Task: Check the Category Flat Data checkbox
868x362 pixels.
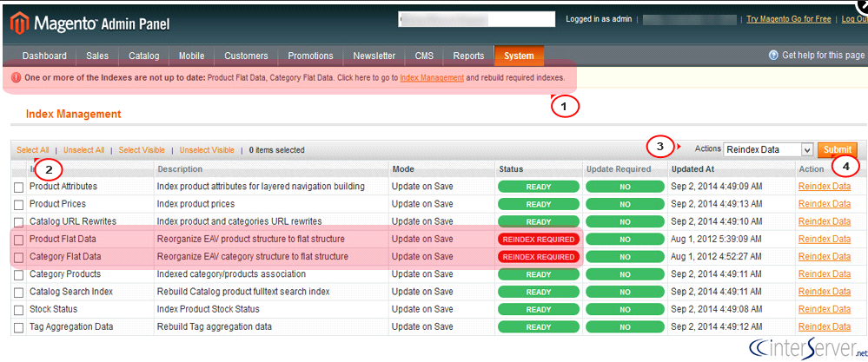Action: click(x=19, y=257)
